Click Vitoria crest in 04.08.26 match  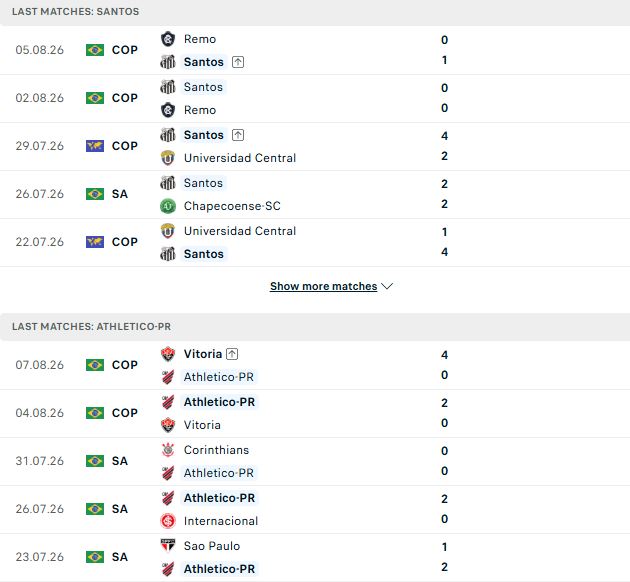pyautogui.click(x=168, y=425)
